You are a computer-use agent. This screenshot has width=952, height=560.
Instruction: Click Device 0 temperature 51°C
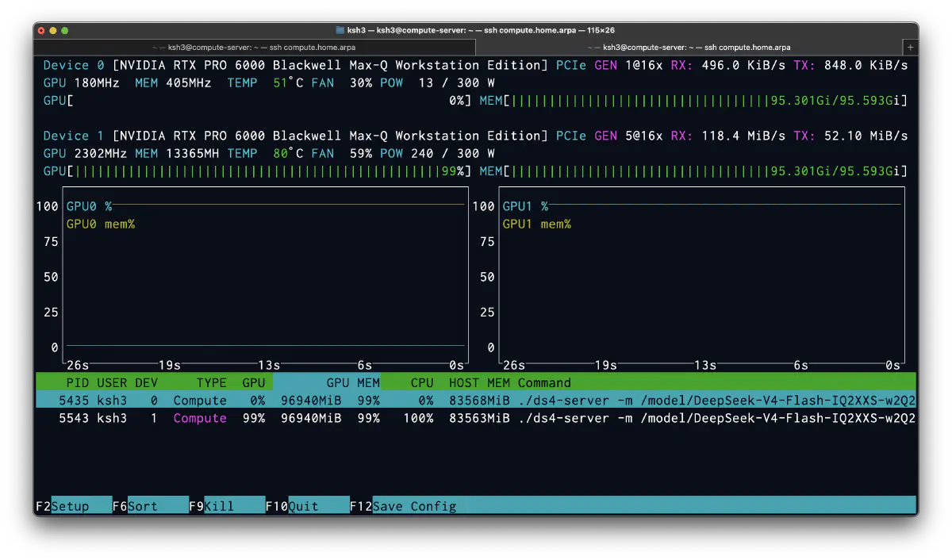[288, 82]
